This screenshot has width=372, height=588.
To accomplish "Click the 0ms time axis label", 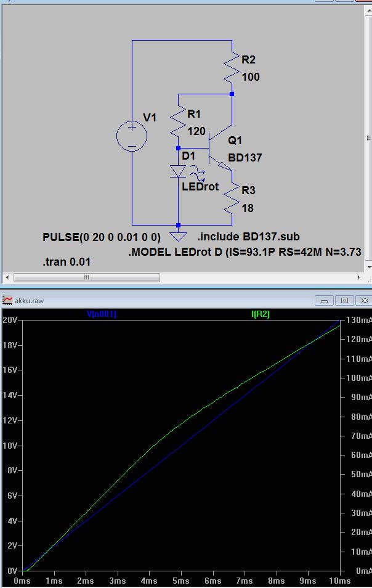I will point(22,581).
